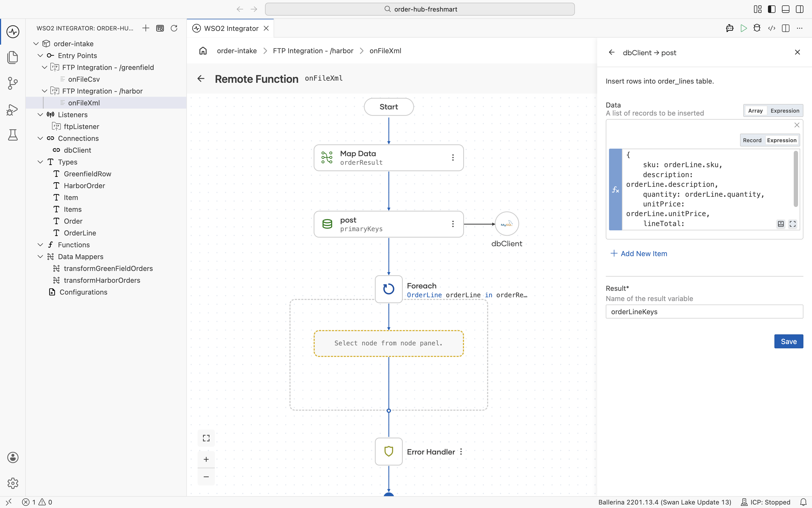Open the Accounts icon in activity bar
Viewport: 812px width, 508px height.
coord(13,457)
